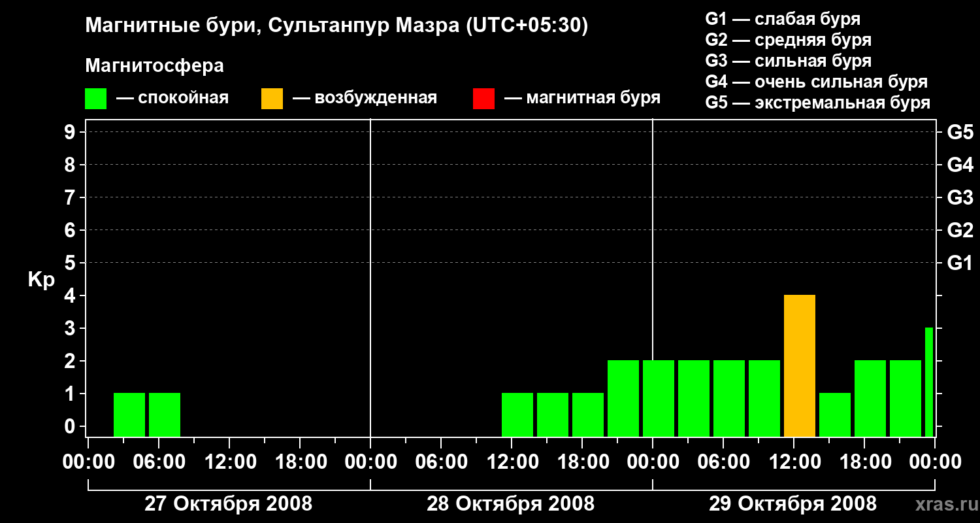Click the 'Магнитосфера' legend heading
980x523 pixels.
coord(154,66)
